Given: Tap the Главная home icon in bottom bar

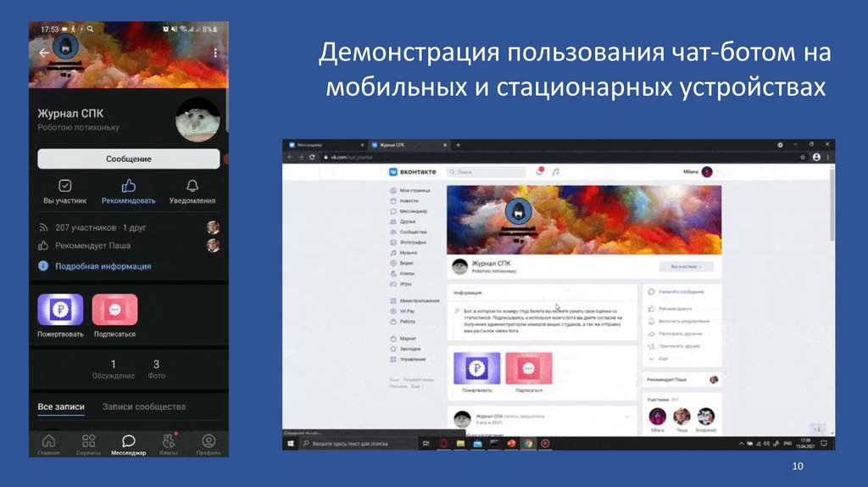Looking at the screenshot, I should 48,441.
